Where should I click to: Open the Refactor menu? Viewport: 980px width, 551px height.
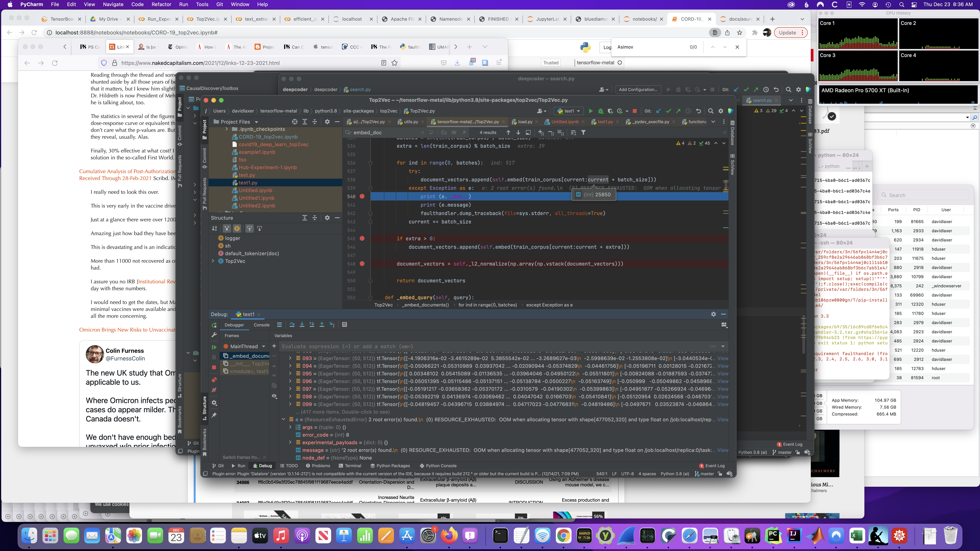(x=161, y=5)
